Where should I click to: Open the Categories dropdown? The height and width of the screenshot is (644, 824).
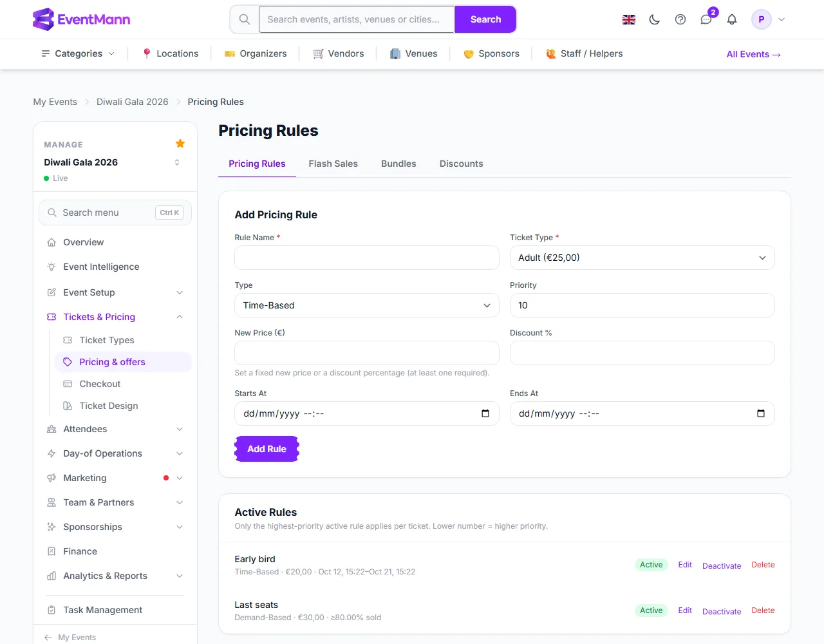pyautogui.click(x=78, y=53)
